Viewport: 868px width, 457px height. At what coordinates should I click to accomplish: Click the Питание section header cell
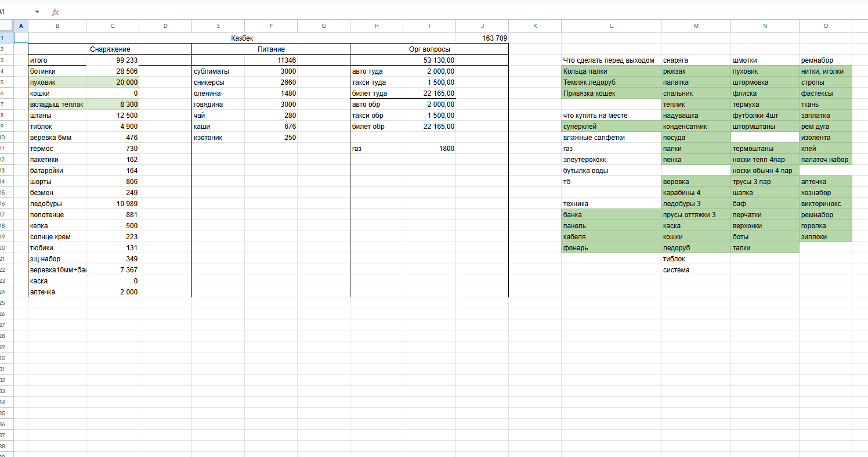click(271, 49)
